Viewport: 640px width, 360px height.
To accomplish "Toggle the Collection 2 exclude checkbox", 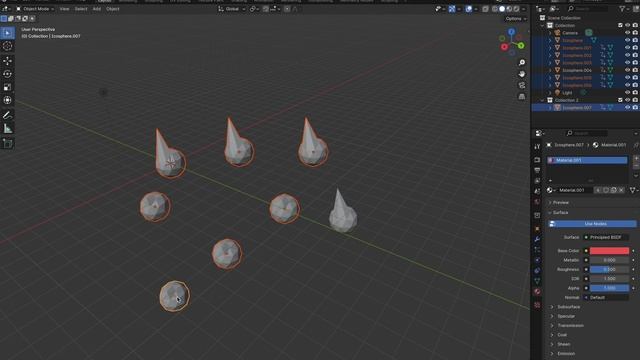I will (620, 100).
